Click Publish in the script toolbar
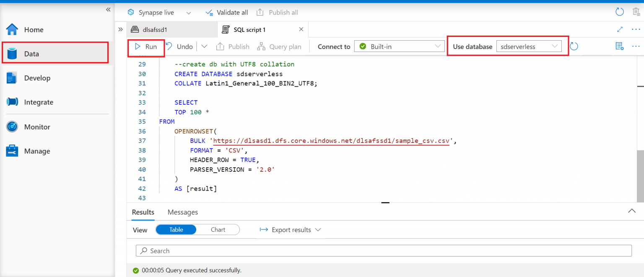Screen dimensions: 644x277 coord(233,47)
